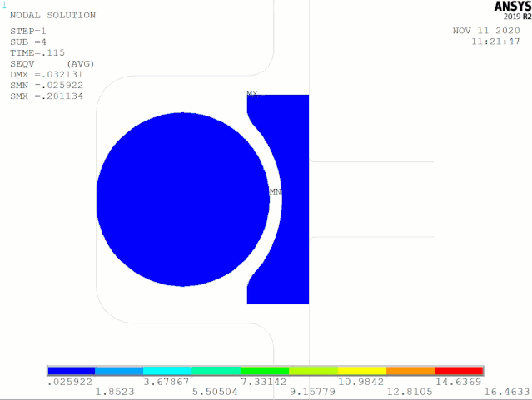Click the '7.33142' legend value
The width and height of the screenshot is (532, 400).
coord(264,382)
